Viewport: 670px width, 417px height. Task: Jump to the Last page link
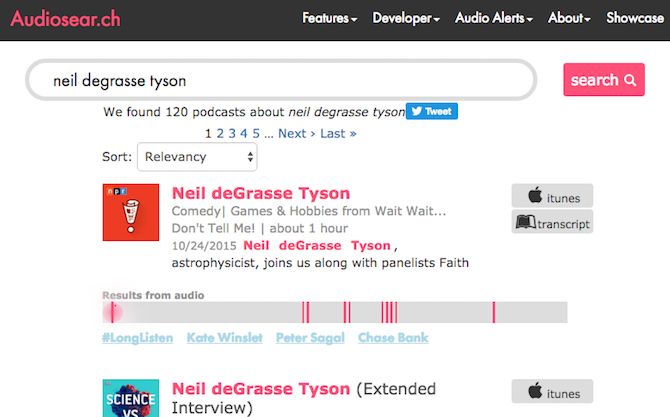click(x=338, y=133)
